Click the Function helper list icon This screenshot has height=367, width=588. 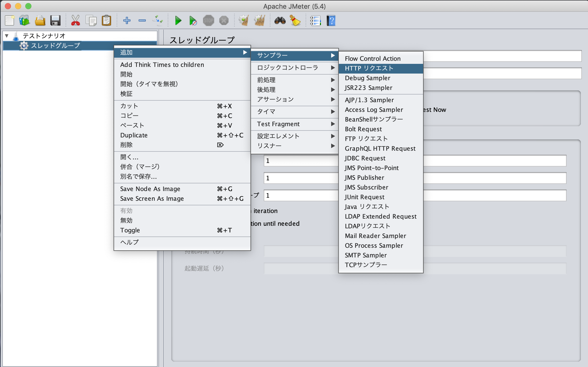[315, 20]
